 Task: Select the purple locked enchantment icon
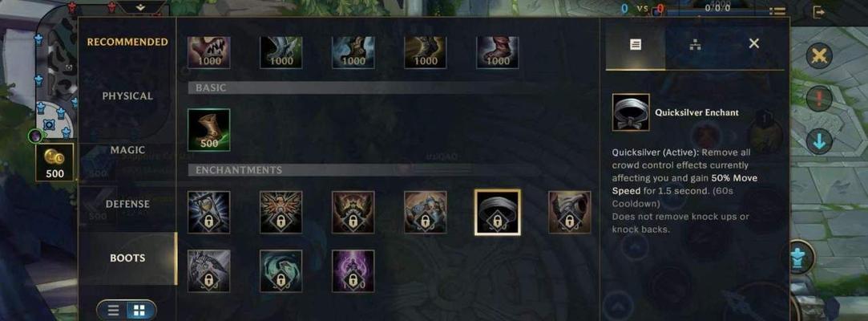pos(353,270)
